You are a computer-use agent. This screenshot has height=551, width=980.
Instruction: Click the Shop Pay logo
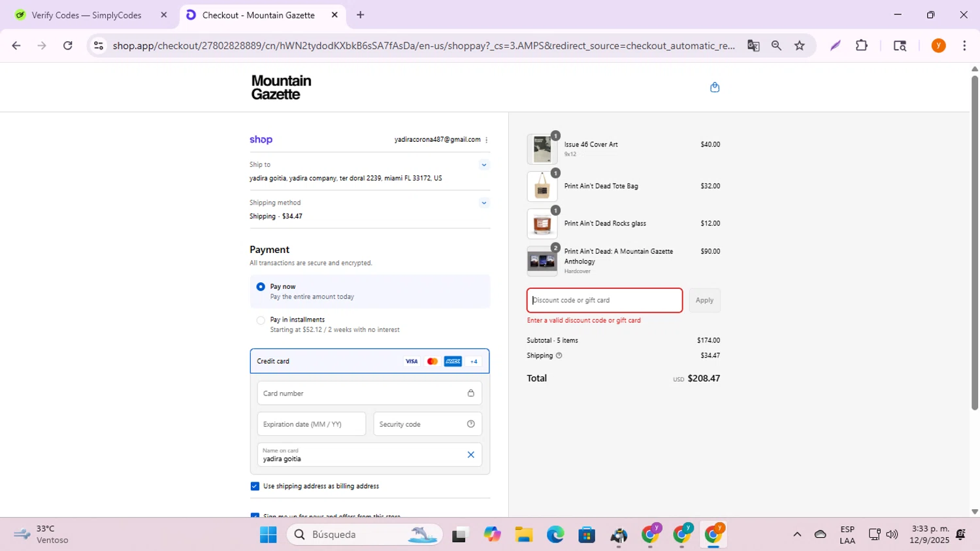[261, 139]
